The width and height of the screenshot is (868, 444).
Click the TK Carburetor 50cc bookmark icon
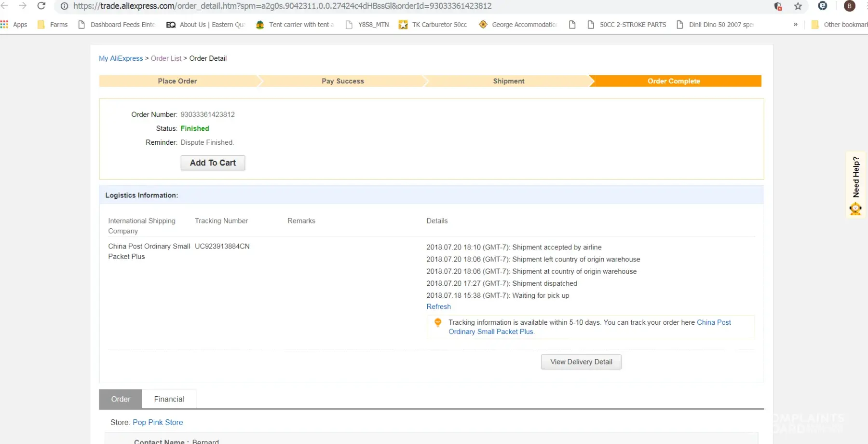coord(403,25)
